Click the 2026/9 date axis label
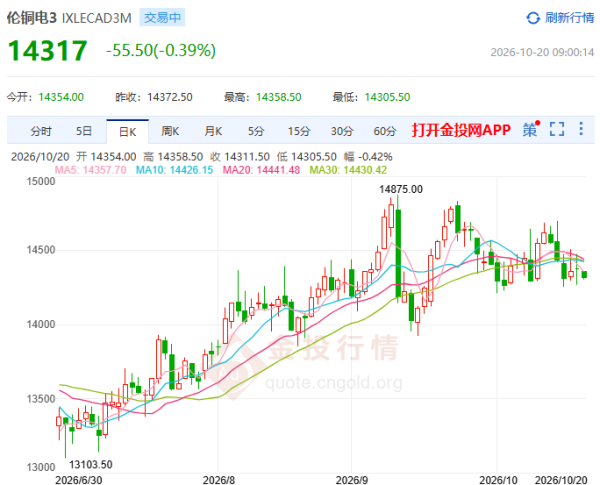Image resolution: width=600 pixels, height=485 pixels. [352, 480]
